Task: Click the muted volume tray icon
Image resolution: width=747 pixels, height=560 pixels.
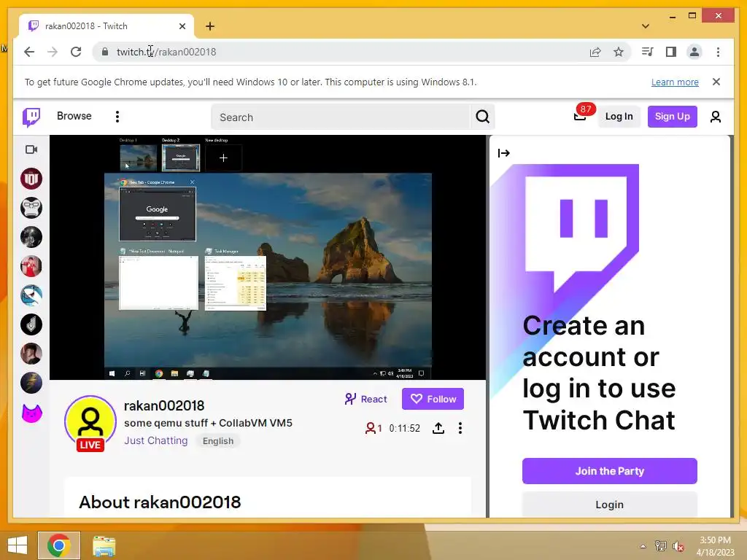Action: (678, 546)
